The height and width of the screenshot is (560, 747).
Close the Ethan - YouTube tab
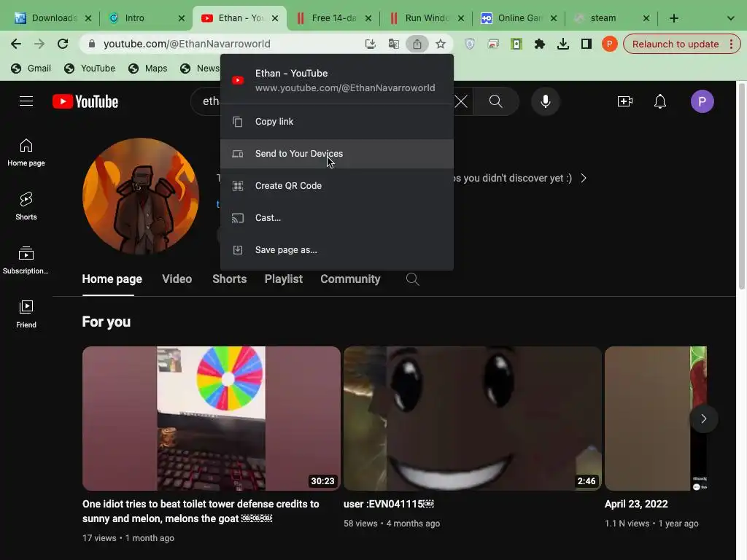pos(275,18)
